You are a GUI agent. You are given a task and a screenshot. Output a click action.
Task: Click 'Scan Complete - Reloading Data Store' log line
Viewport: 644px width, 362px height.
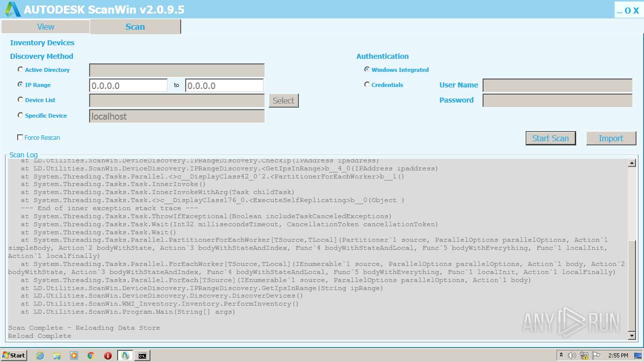(84, 328)
